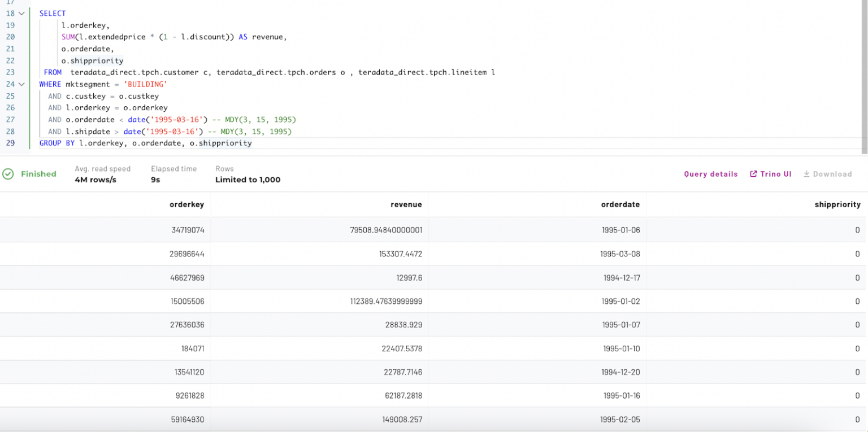Click the Download button
This screenshot has height=432, width=868.
[828, 174]
